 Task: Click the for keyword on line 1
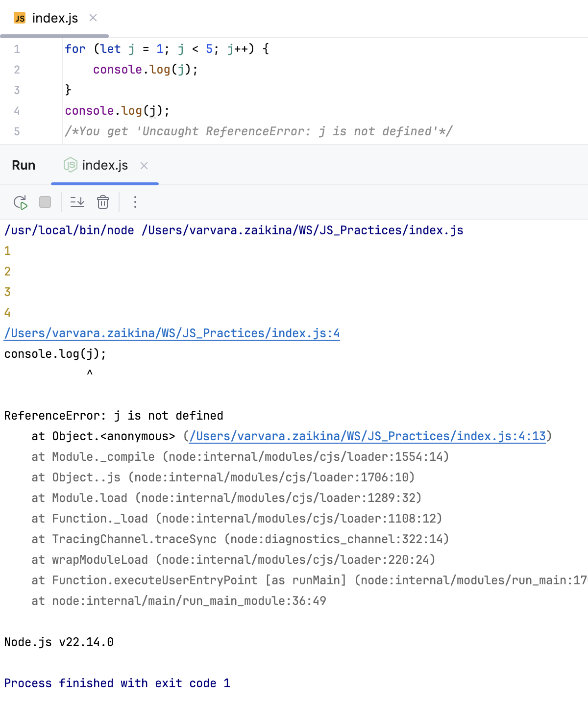point(75,49)
